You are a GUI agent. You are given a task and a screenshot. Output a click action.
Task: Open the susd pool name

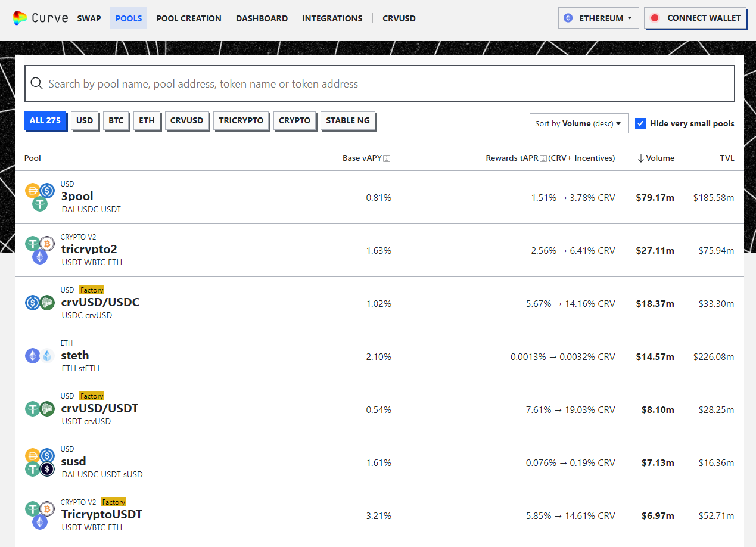(74, 462)
